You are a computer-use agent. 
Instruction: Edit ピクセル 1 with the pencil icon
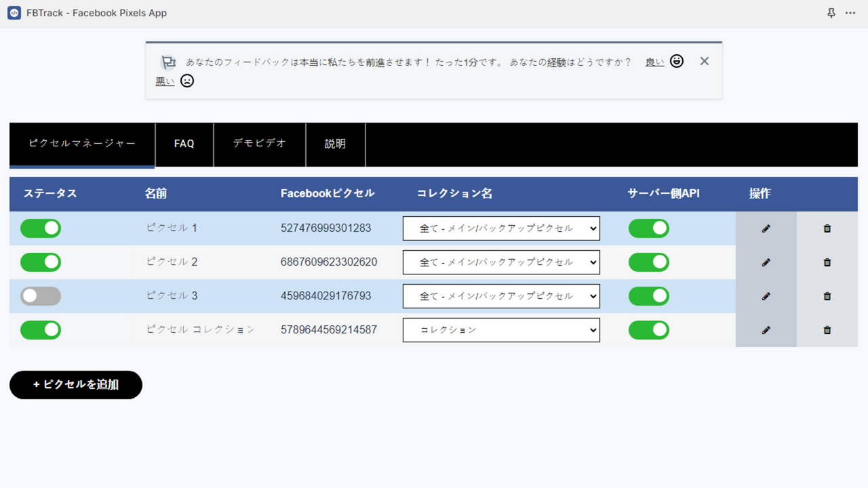(x=766, y=228)
